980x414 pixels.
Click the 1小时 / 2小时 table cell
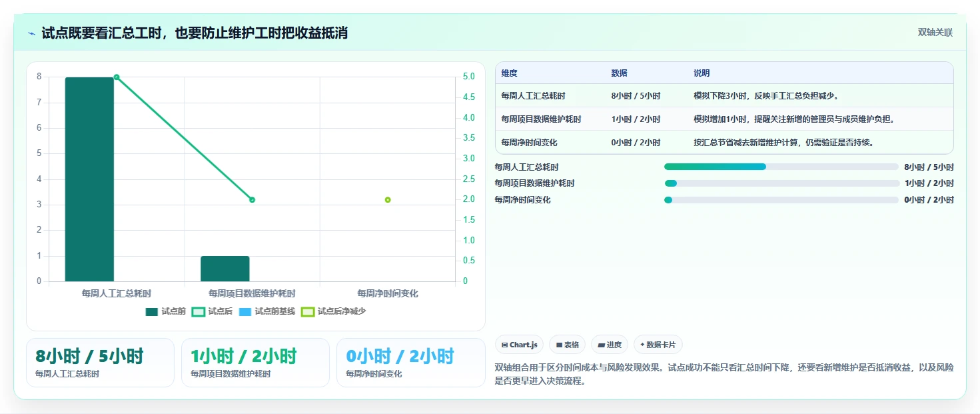[636, 119]
